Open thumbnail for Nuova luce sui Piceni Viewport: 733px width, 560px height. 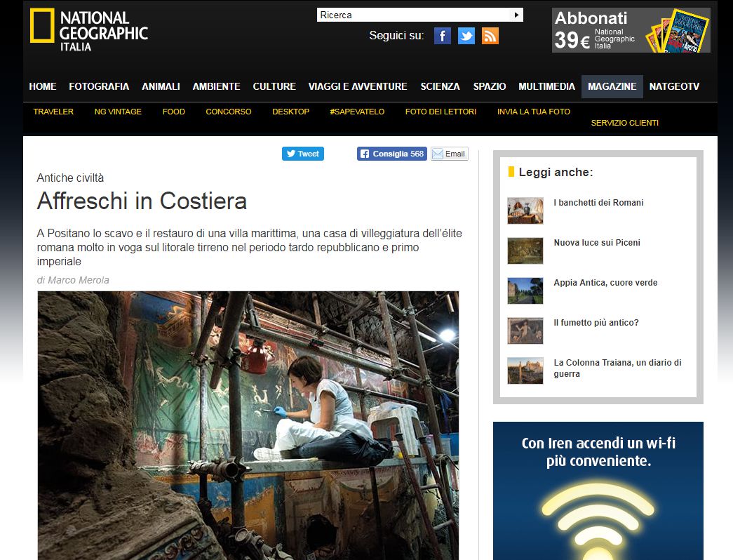pyautogui.click(x=525, y=251)
